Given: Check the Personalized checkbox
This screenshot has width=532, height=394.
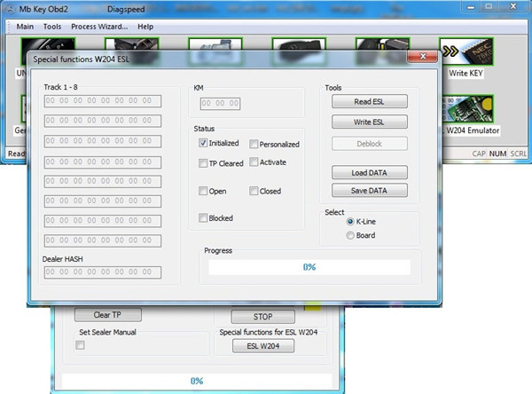Looking at the screenshot, I should (254, 145).
